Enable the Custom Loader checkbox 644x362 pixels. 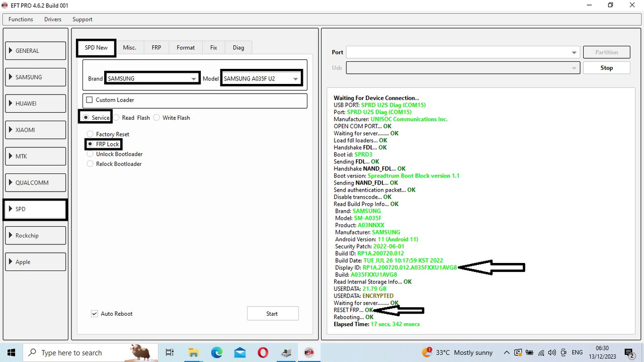[x=89, y=100]
